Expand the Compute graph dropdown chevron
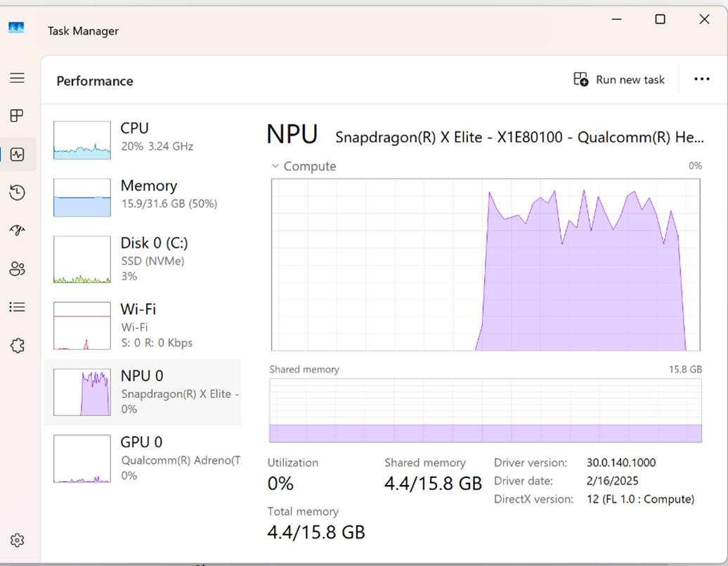Image resolution: width=728 pixels, height=566 pixels. click(x=275, y=167)
